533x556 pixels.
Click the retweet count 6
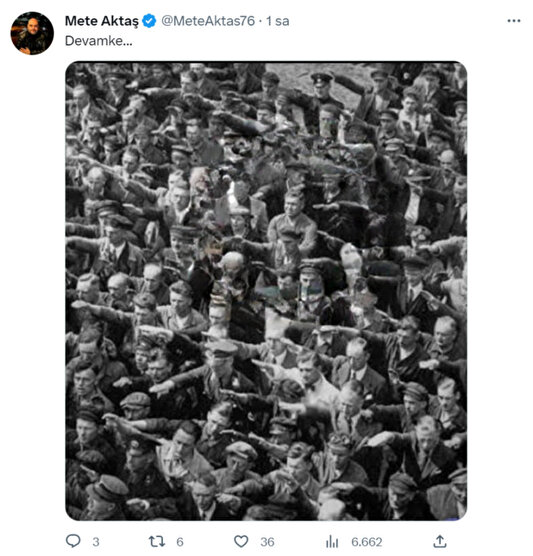click(x=180, y=542)
